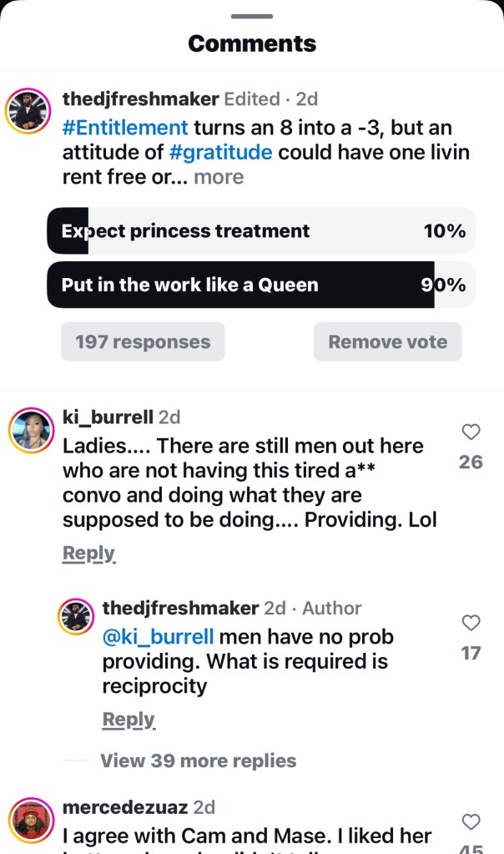Open mercedezuaz's profile avatar
This screenshot has height=854, width=504.
click(x=32, y=821)
